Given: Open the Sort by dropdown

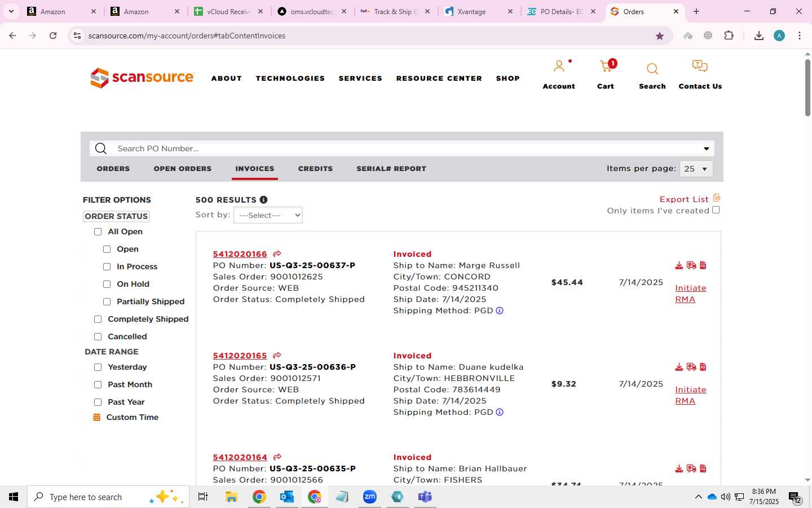Looking at the screenshot, I should [x=268, y=215].
